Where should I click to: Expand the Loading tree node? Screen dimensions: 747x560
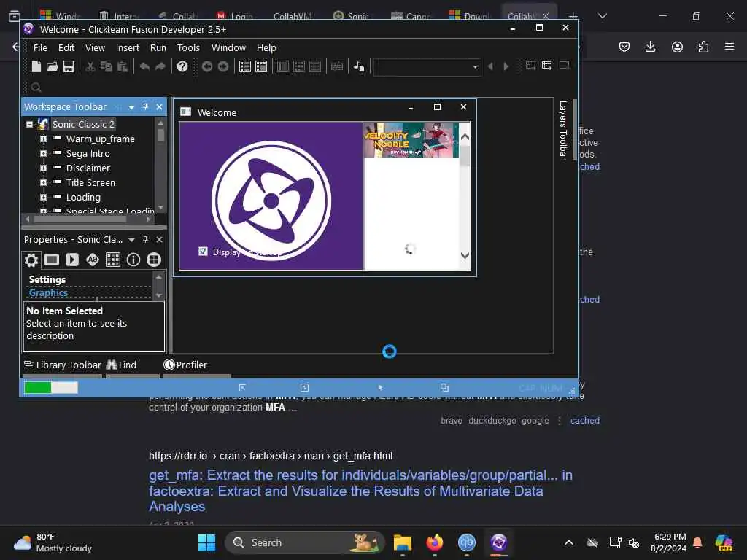click(x=43, y=197)
